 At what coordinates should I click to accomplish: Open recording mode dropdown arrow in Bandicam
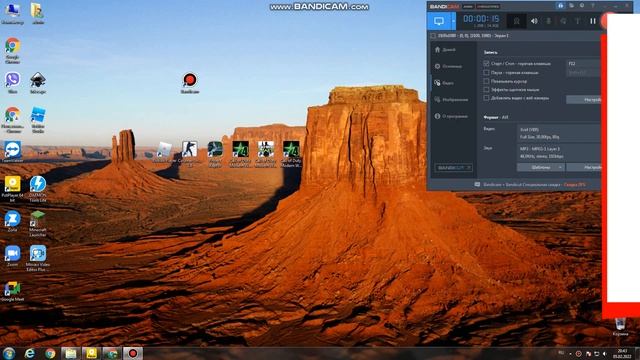coord(453,21)
